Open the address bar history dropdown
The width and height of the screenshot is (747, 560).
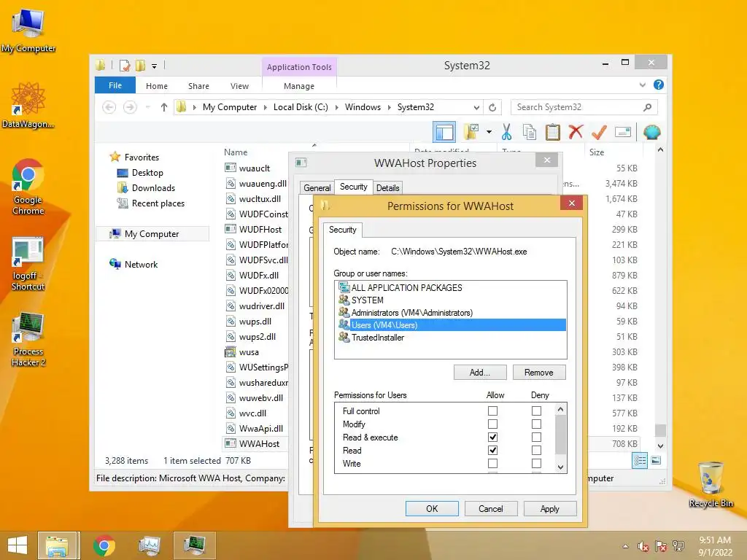tap(476, 108)
